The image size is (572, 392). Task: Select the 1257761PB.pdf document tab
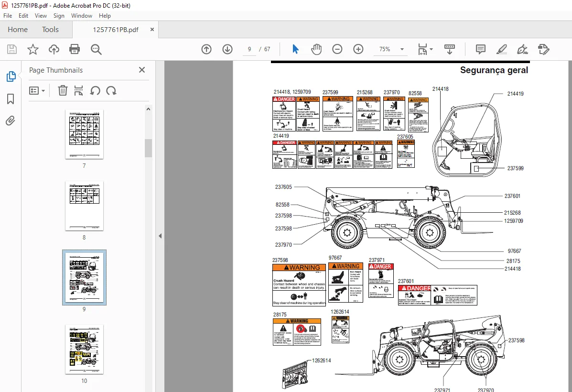click(115, 30)
